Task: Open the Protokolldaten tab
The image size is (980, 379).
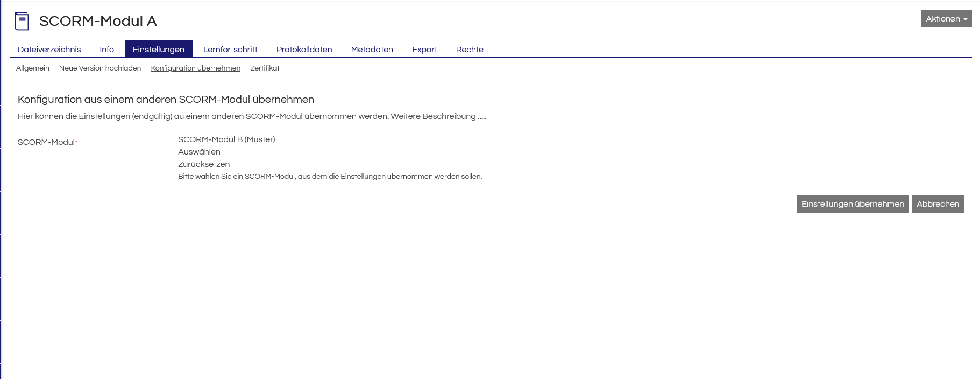Action: click(x=304, y=50)
